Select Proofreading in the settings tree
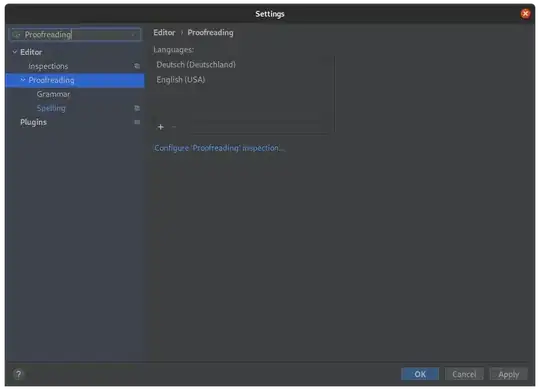Screen dimensions: 540x391 tap(75, 80)
